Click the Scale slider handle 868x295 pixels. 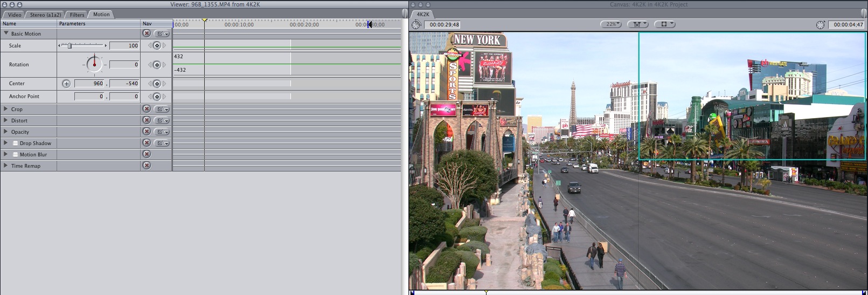coord(70,46)
